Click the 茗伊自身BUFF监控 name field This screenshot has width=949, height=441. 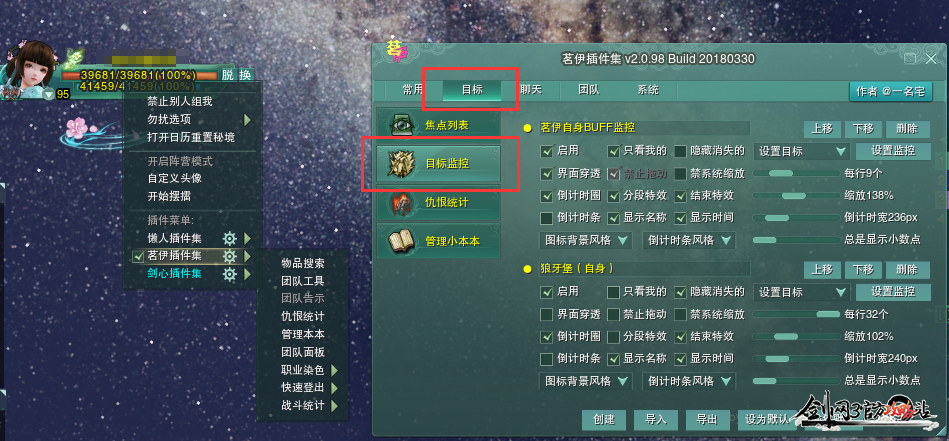click(x=644, y=128)
